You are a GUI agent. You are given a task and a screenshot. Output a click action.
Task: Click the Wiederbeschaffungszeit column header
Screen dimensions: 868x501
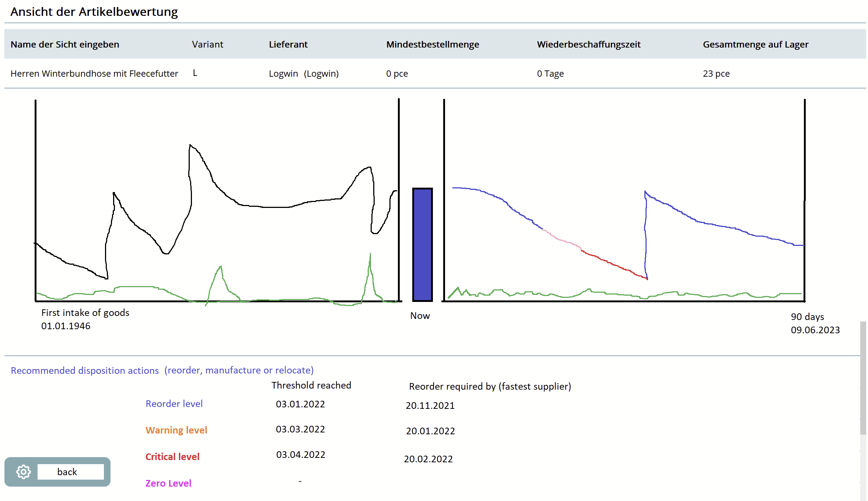click(588, 45)
